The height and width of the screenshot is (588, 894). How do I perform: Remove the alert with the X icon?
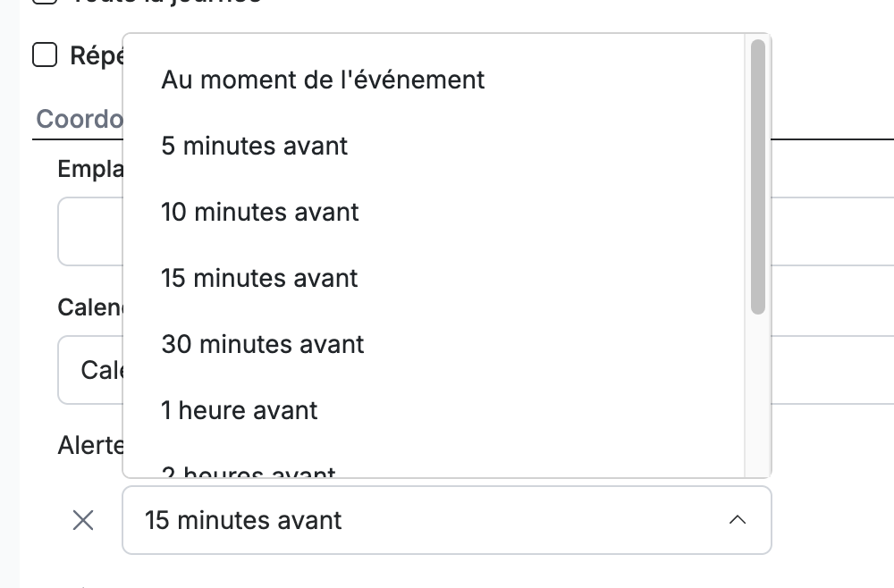click(x=83, y=520)
